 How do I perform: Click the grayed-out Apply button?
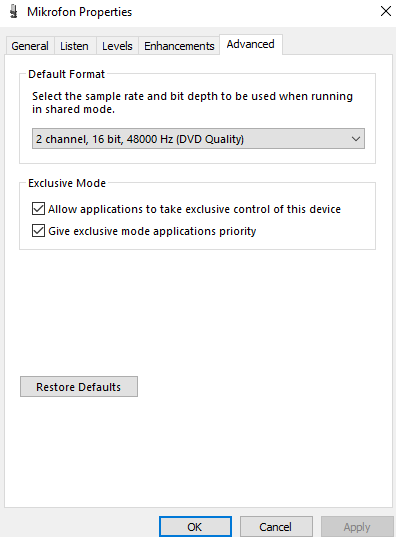click(357, 527)
